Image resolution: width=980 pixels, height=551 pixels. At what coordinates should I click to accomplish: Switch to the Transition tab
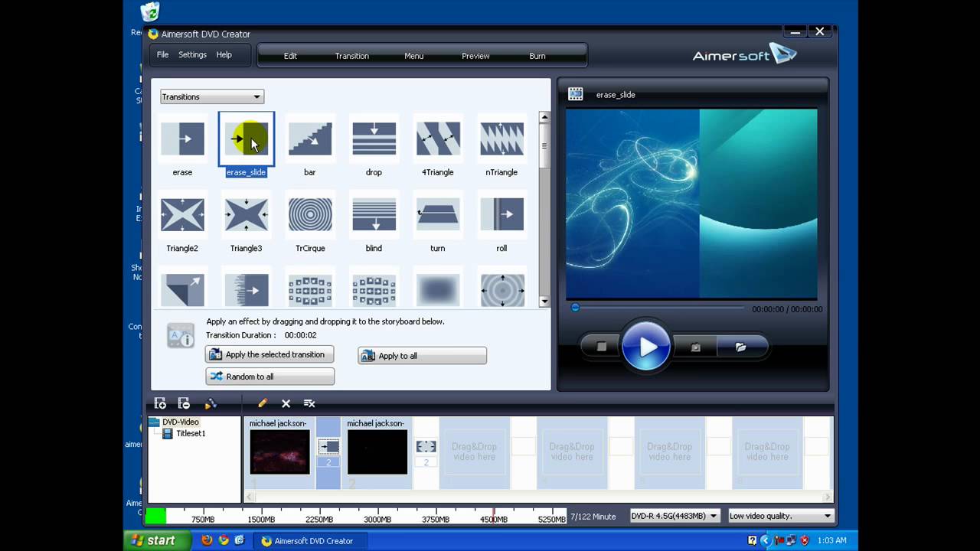pyautogui.click(x=352, y=56)
